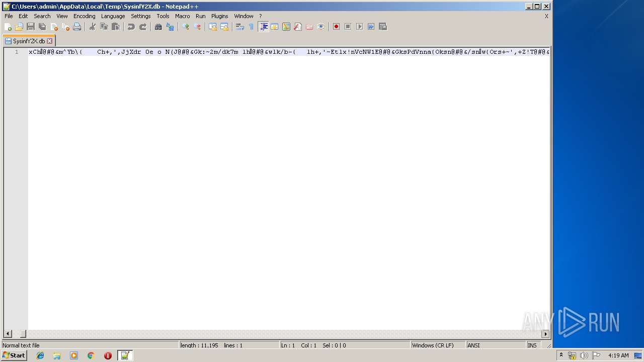The height and width of the screenshot is (362, 644).
Task: Open Folder as Workspace icon
Action: tap(309, 27)
